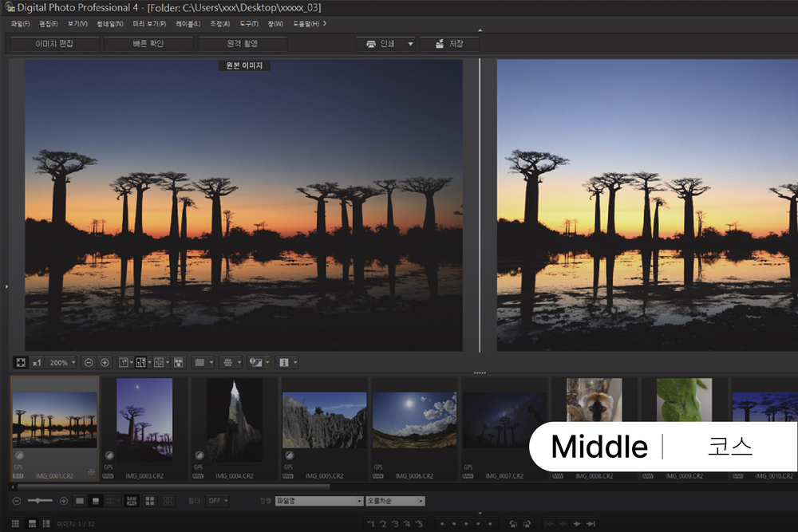This screenshot has height=532, width=798.
Task: Click the 원격 촬영 button
Action: click(243, 44)
